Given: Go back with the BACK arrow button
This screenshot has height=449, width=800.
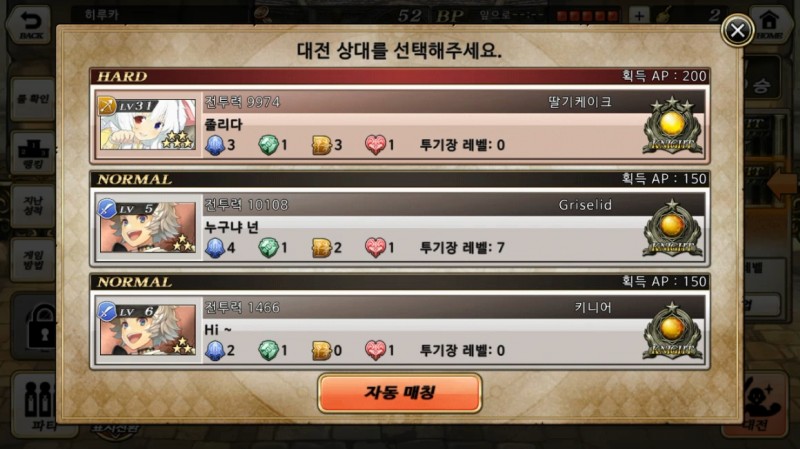Looking at the screenshot, I should click(29, 24).
